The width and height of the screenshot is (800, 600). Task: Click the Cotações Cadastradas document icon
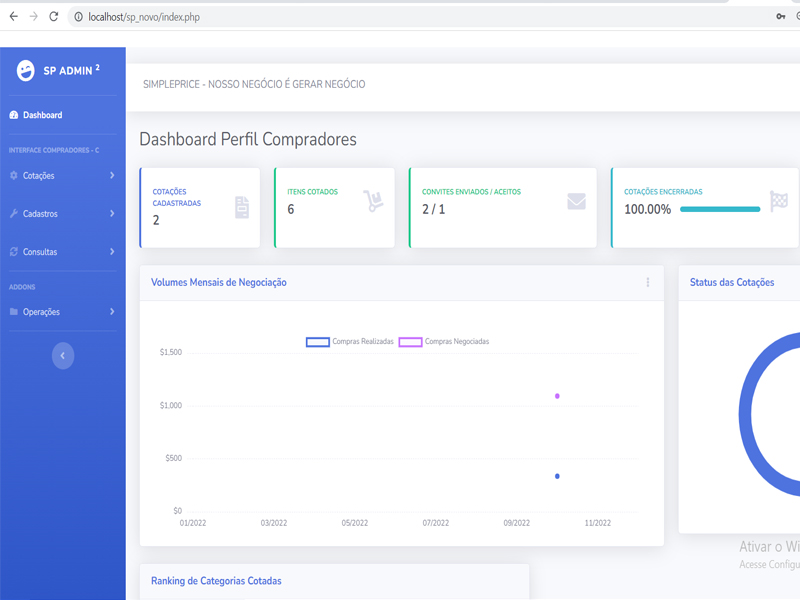242,207
